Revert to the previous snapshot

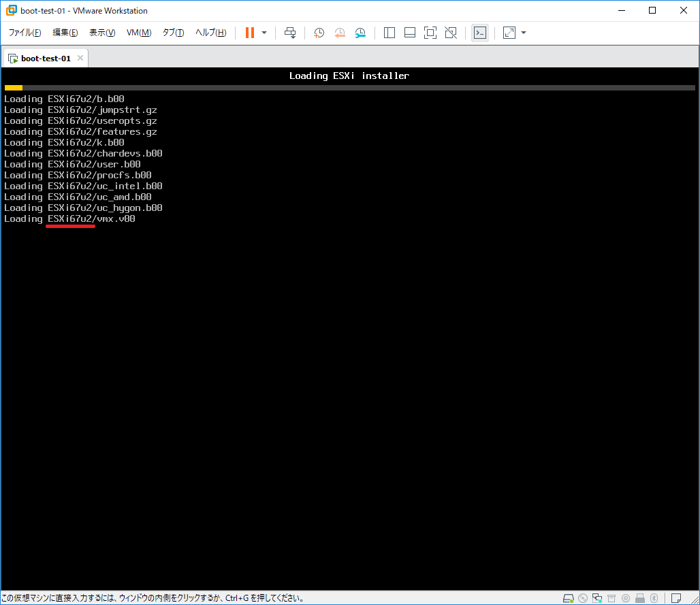tap(340, 33)
